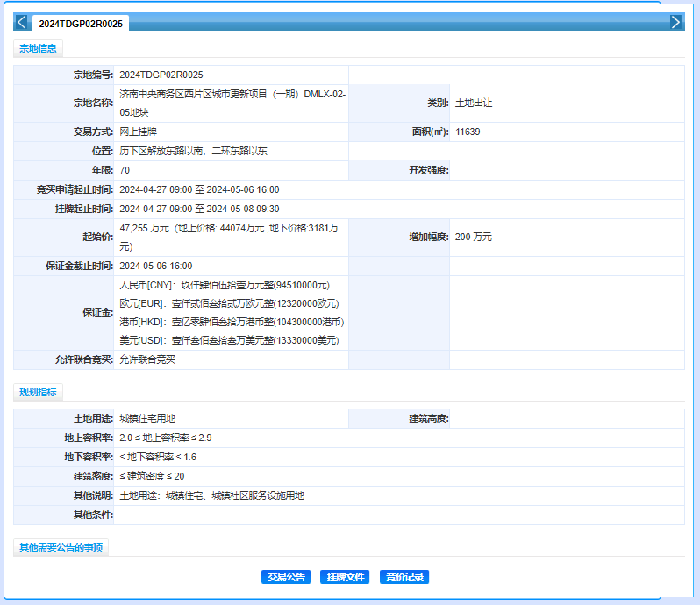Click the 美元[USD] deposit line
The image size is (700, 605).
coord(228,340)
